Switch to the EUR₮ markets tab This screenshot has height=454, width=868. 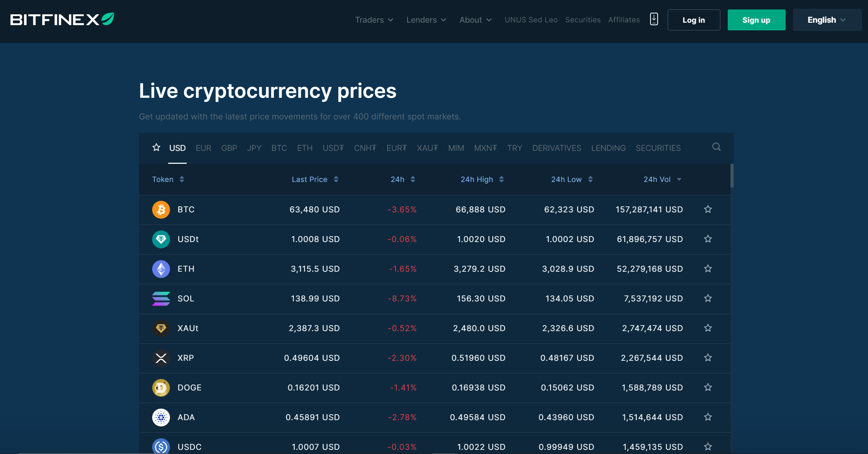[x=396, y=148]
